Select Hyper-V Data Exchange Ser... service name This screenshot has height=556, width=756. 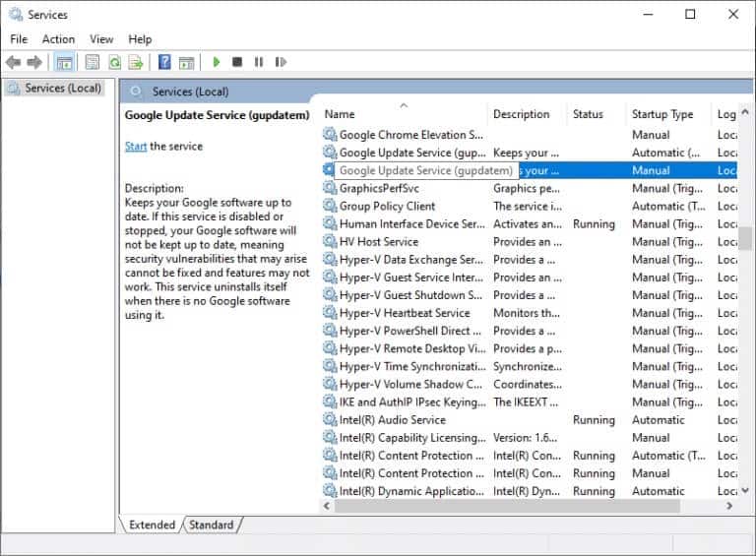pos(411,260)
